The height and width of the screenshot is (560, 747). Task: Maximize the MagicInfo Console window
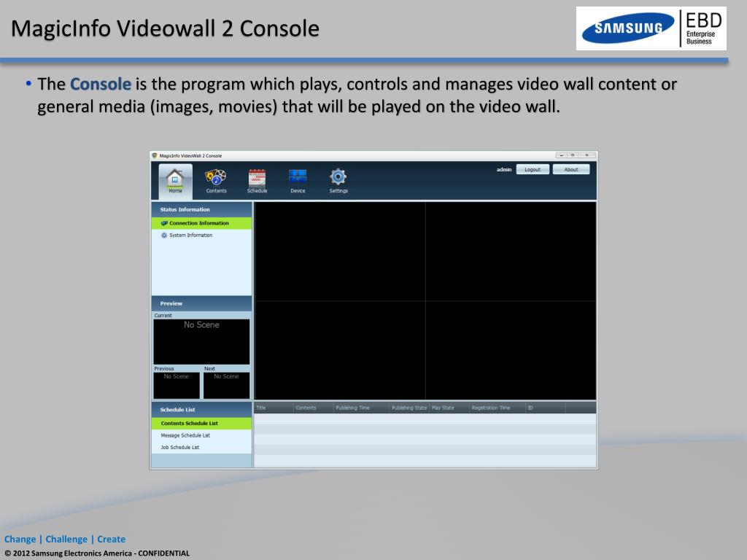(573, 155)
